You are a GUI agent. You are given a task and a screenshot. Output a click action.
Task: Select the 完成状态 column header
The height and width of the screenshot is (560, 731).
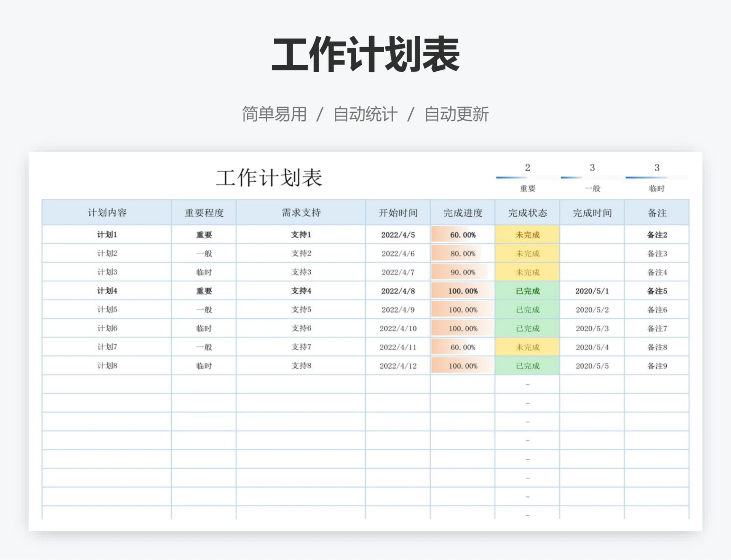527,212
